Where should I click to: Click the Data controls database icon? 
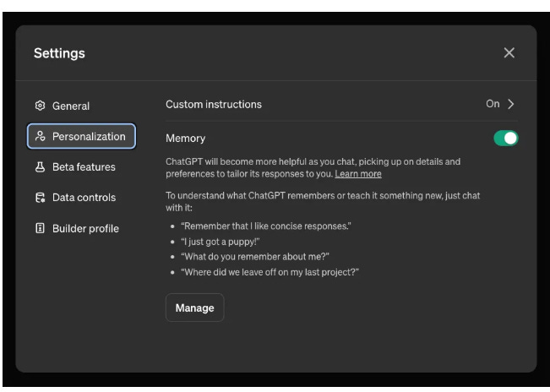pos(40,198)
